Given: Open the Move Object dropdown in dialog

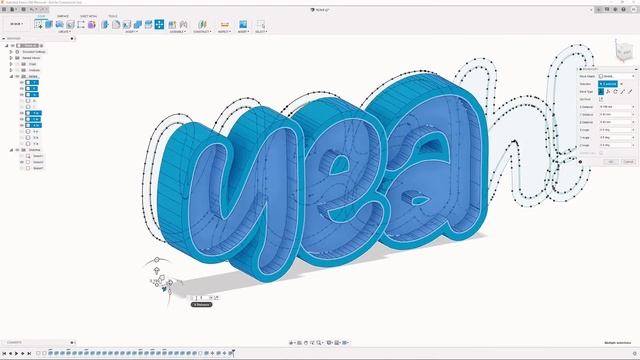Looking at the screenshot, I should click(x=616, y=76).
